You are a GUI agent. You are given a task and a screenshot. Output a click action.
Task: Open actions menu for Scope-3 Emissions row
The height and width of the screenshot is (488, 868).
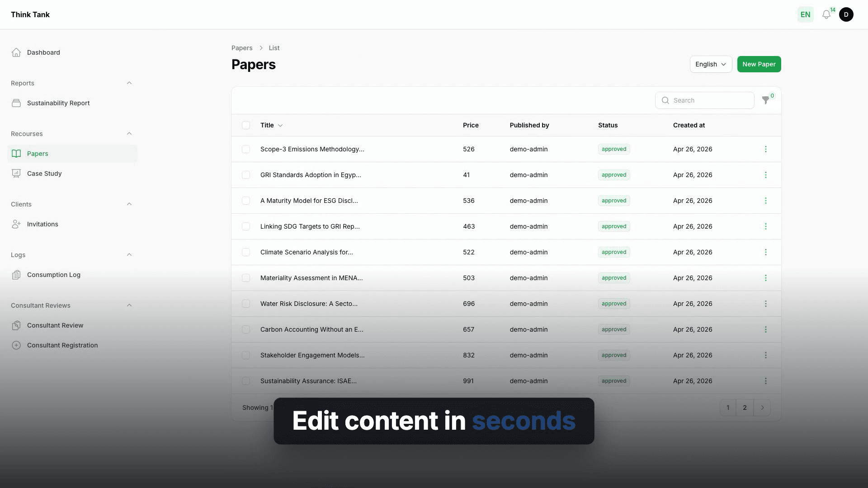(765, 149)
